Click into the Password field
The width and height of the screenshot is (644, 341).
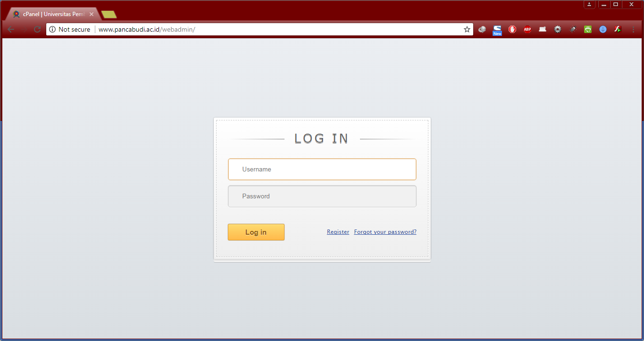(x=322, y=196)
